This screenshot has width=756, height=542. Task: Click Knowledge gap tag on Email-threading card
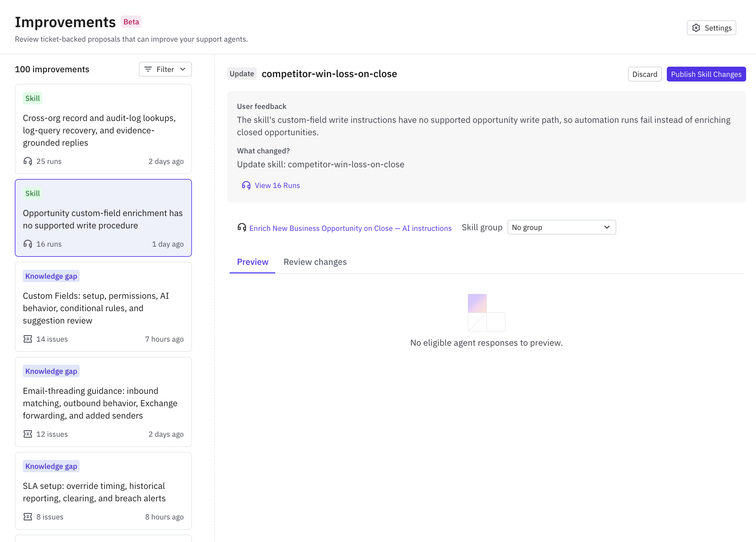coord(51,371)
